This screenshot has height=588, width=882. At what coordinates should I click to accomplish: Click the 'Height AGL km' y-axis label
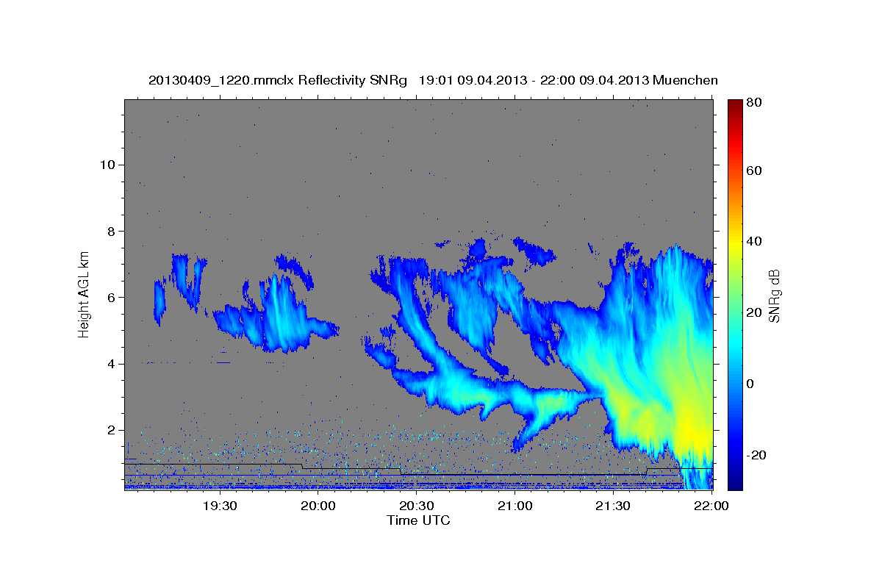(85, 293)
